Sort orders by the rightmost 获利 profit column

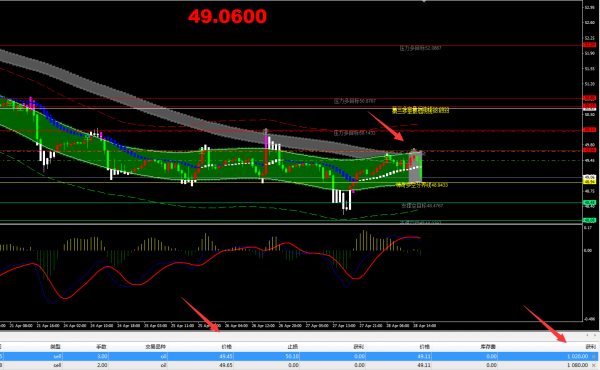(x=590, y=347)
